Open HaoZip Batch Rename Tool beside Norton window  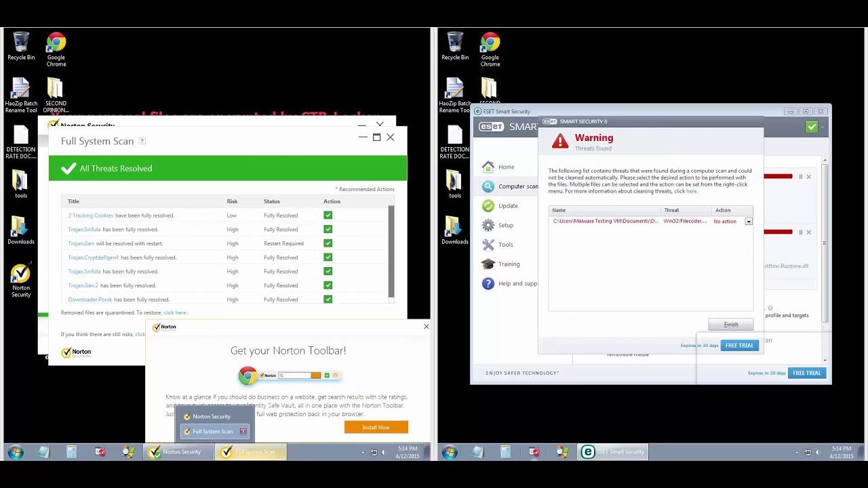pyautogui.click(x=21, y=96)
